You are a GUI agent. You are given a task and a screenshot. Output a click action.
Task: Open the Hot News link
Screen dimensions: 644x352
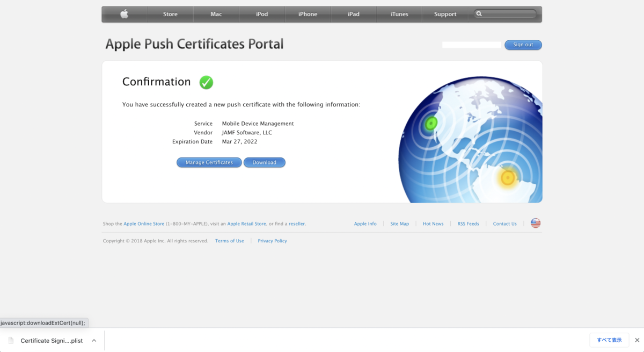[433, 224]
